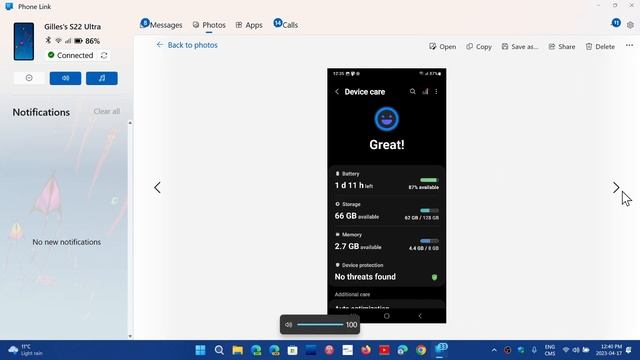Viewport: 640px width, 360px height.
Task: Open the clock and calendar at 12:40 PM
Action: [609, 350]
